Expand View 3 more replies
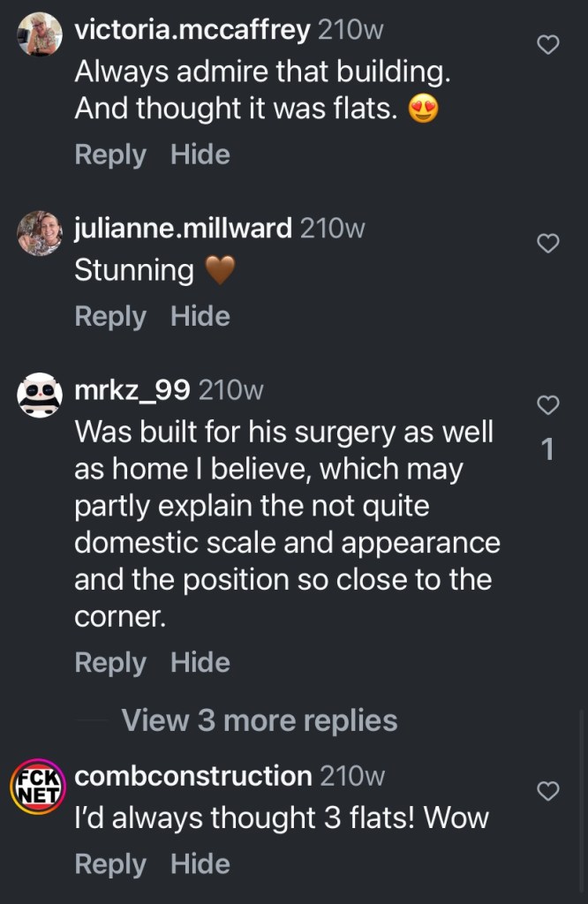The height and width of the screenshot is (904, 588). click(x=260, y=720)
